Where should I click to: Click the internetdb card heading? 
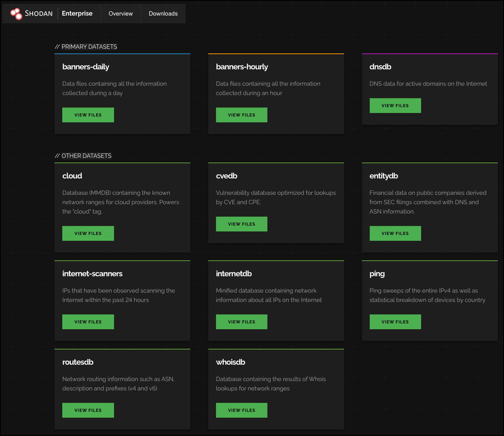click(x=234, y=274)
